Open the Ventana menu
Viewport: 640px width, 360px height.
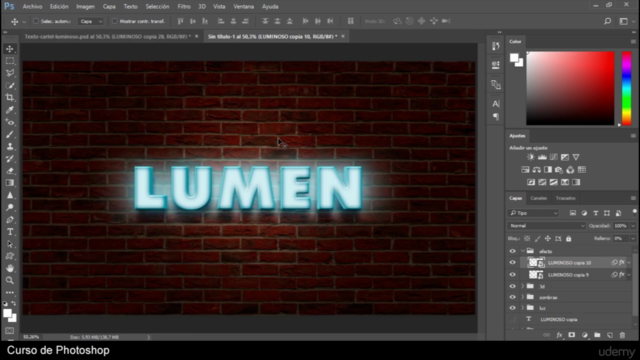244,7
